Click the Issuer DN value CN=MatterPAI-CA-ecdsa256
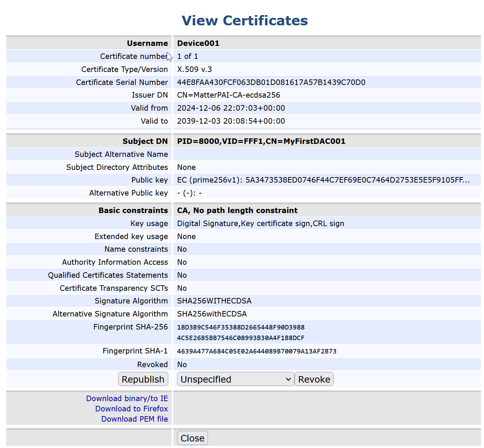 [x=228, y=95]
